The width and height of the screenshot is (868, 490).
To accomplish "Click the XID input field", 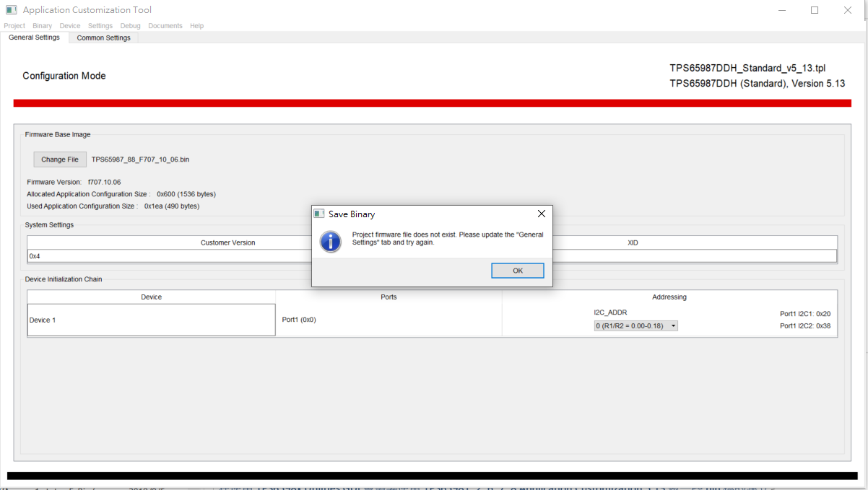I will click(x=695, y=256).
